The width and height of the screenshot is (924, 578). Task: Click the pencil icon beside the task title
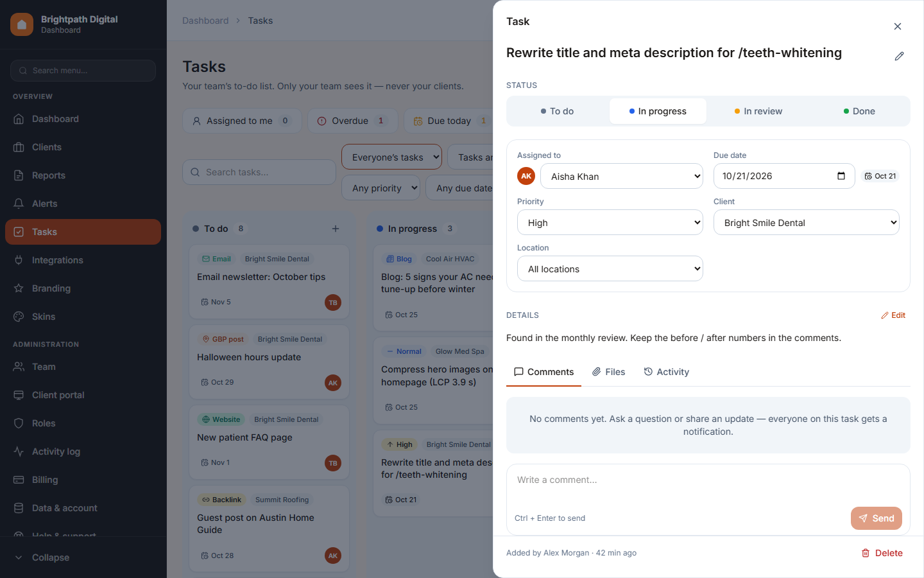coord(899,57)
